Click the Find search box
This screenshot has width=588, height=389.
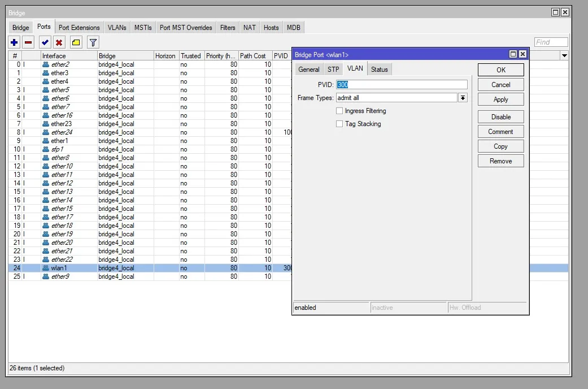pyautogui.click(x=551, y=42)
